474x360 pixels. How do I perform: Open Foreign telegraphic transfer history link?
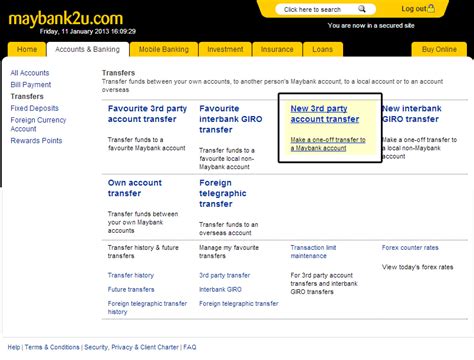click(x=147, y=308)
